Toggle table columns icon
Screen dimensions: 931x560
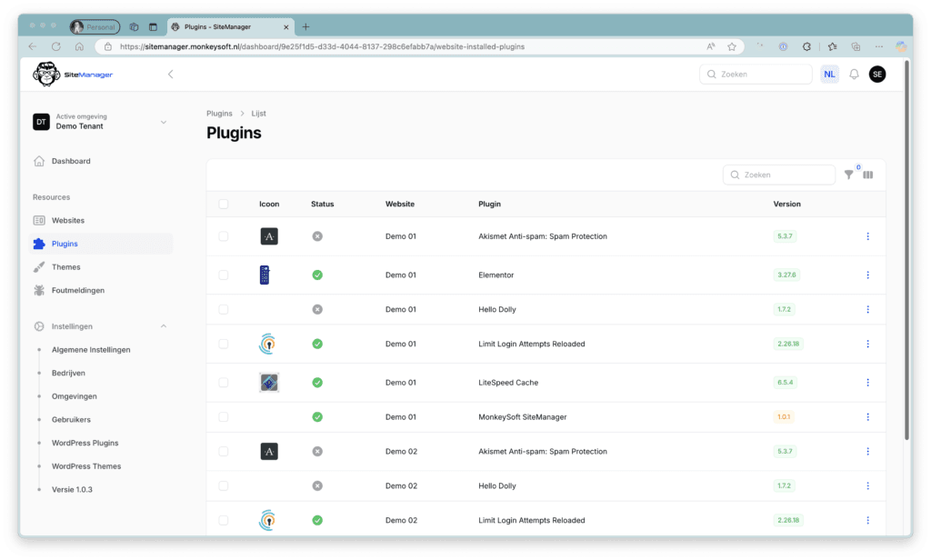868,175
